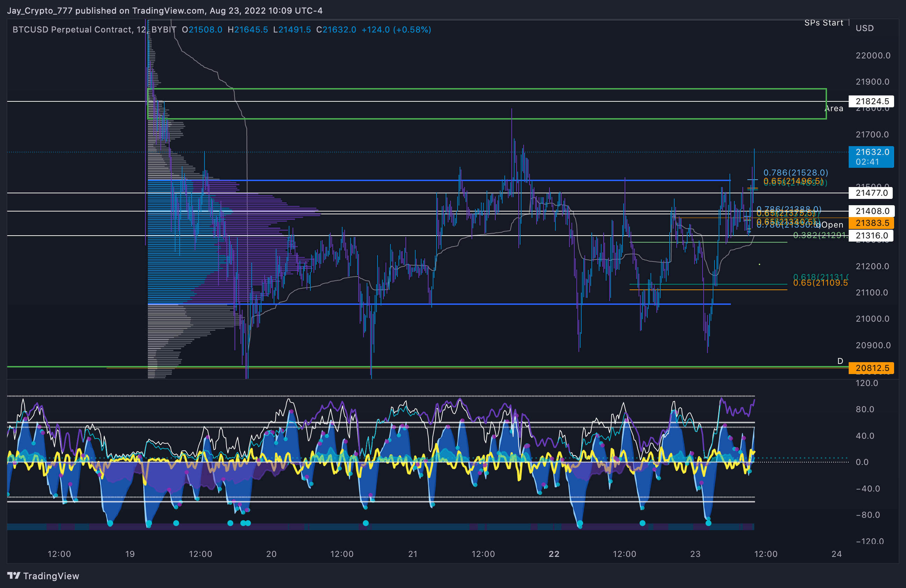Click the open value O21508.0

202,30
